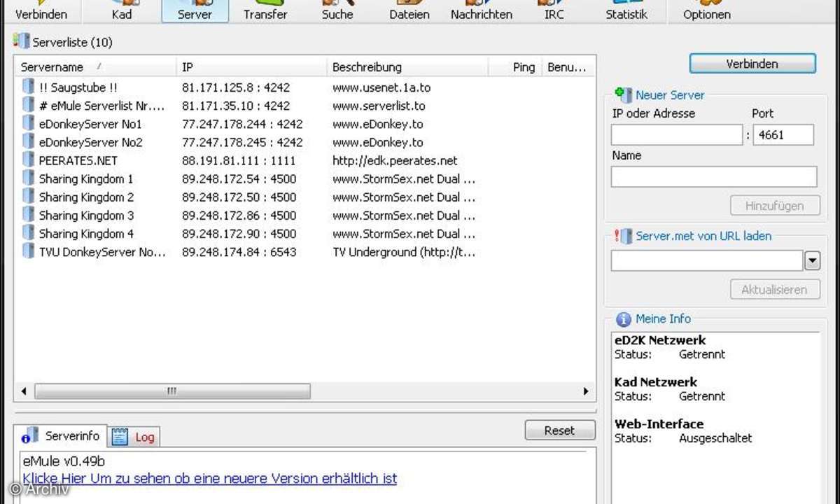Click the Serverinfo tab icon
The image size is (840, 504).
click(x=30, y=437)
